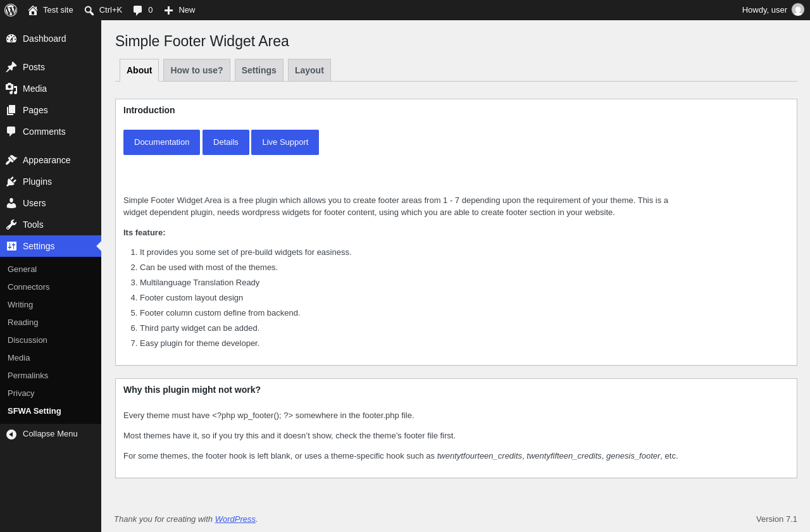This screenshot has height=532, width=810.
Task: Click the Documentation button
Action: (161, 142)
